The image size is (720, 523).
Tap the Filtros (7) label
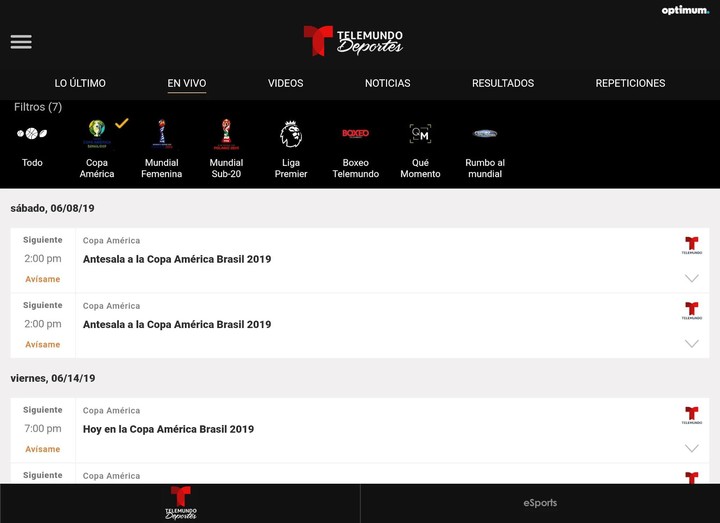point(38,107)
